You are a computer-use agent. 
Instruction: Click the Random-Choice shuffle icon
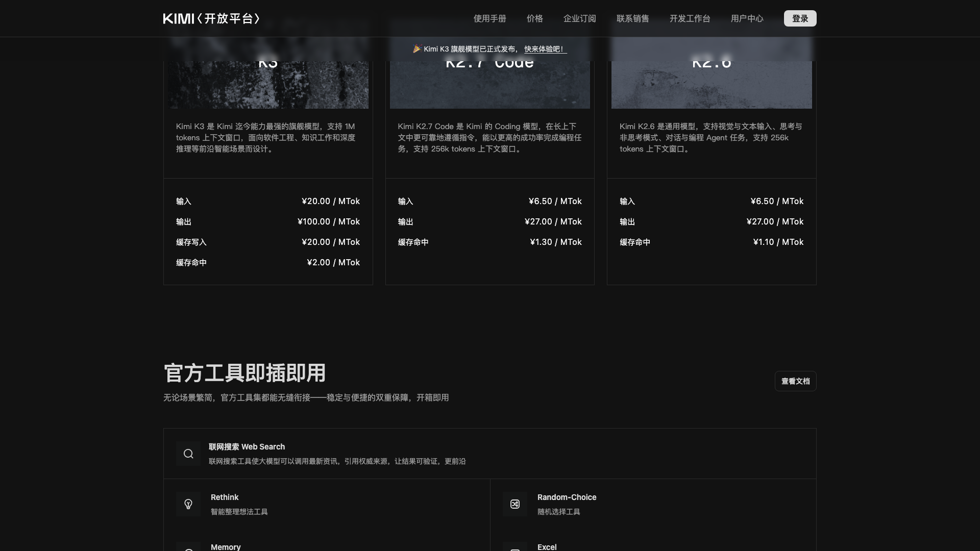(515, 504)
